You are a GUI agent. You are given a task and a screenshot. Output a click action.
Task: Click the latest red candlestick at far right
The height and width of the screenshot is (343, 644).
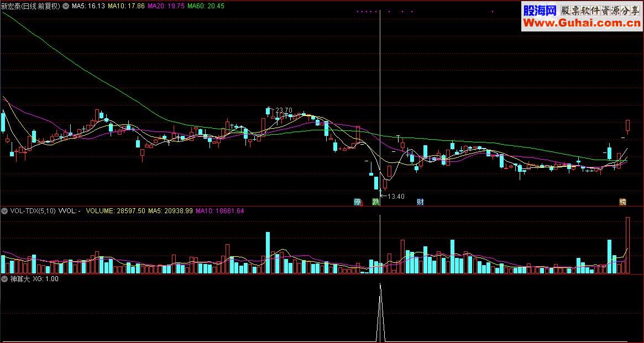(x=627, y=127)
